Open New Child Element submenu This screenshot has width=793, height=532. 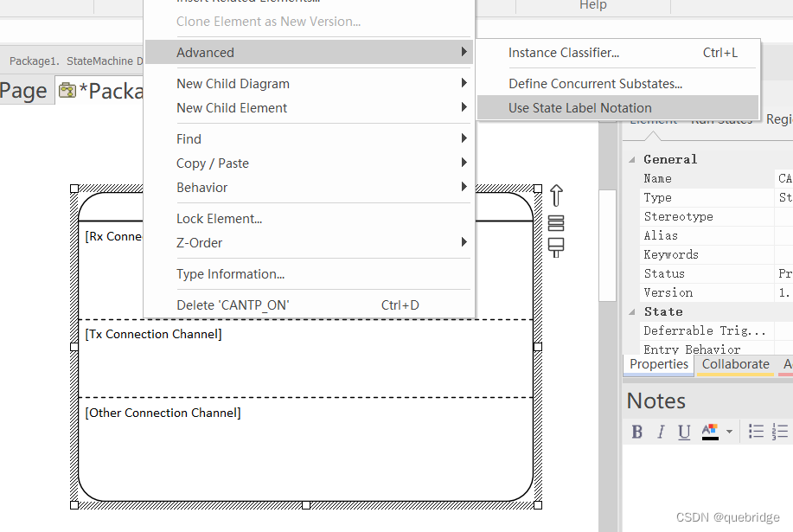click(309, 108)
